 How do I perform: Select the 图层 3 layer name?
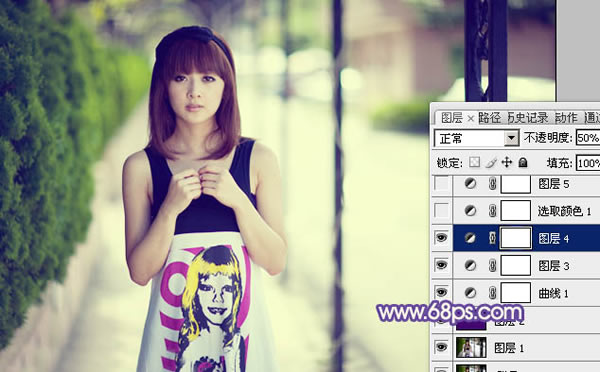point(553,266)
